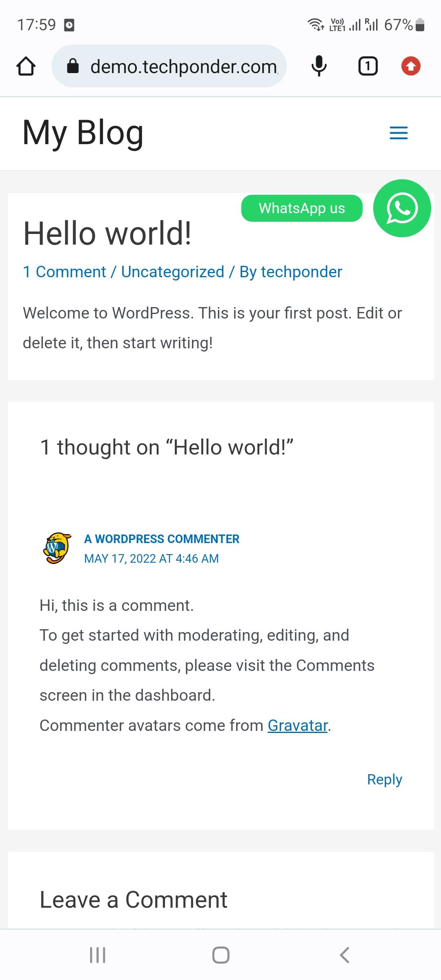The width and height of the screenshot is (441, 980).
Task: Start a voice search with the microphone icon
Action: pyautogui.click(x=318, y=66)
